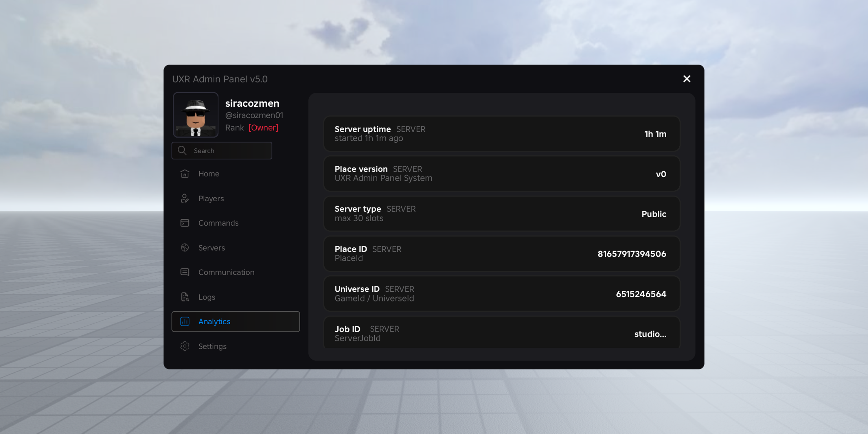Click the siracozmen avatar thumbnail
The image size is (868, 434).
pos(196,115)
